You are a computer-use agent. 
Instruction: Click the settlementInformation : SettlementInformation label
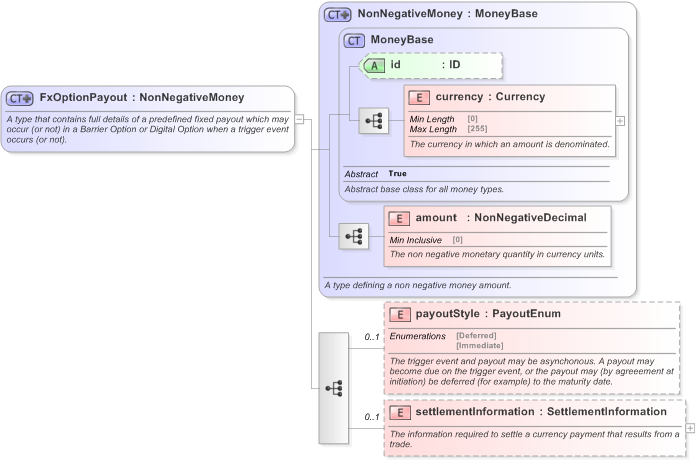[x=541, y=412]
